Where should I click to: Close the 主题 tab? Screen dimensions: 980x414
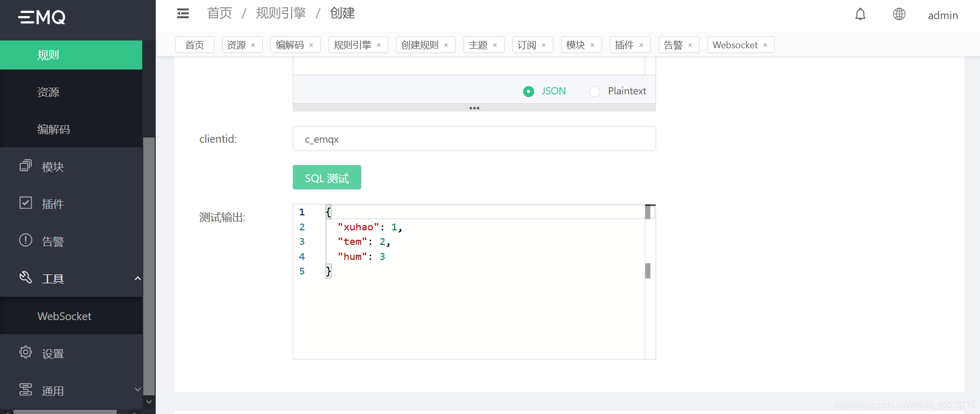(495, 45)
